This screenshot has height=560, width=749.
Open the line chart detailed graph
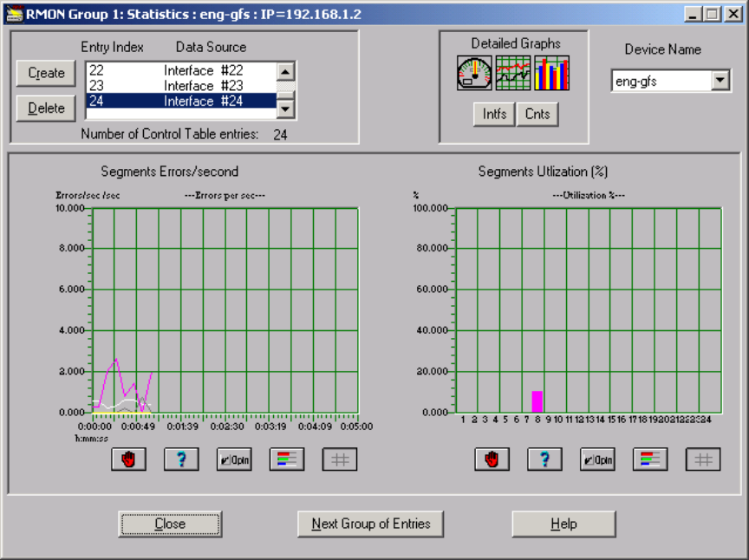(x=513, y=74)
